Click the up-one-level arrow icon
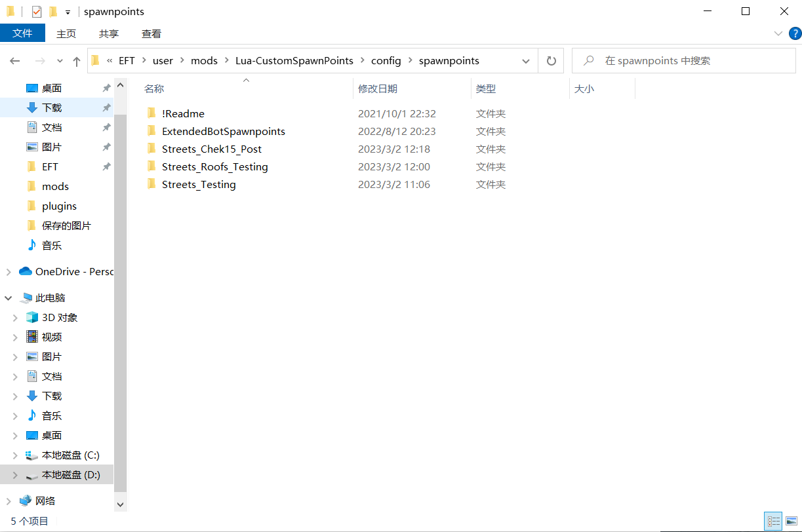The image size is (802, 532). coord(76,60)
